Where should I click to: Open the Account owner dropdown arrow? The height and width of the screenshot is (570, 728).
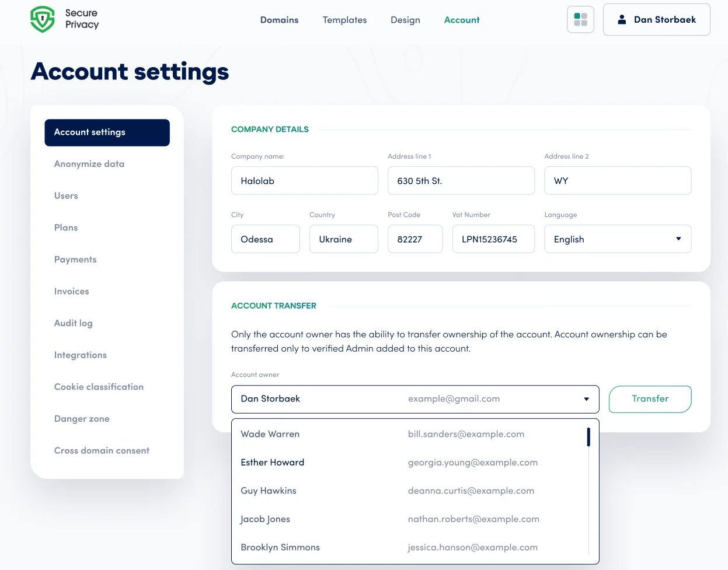pos(586,399)
